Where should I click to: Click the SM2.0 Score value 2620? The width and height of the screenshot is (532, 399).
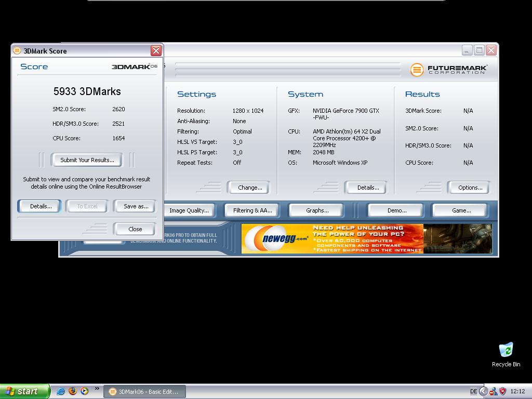(118, 109)
